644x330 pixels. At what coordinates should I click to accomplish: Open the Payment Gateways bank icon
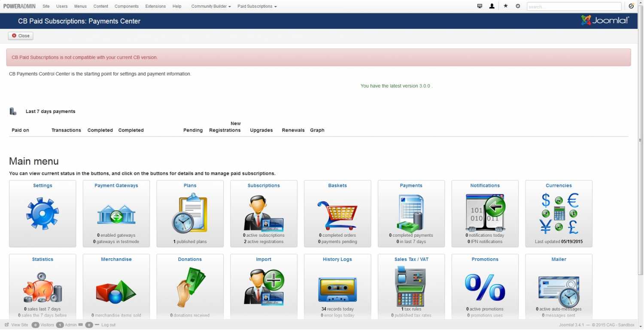point(116,214)
